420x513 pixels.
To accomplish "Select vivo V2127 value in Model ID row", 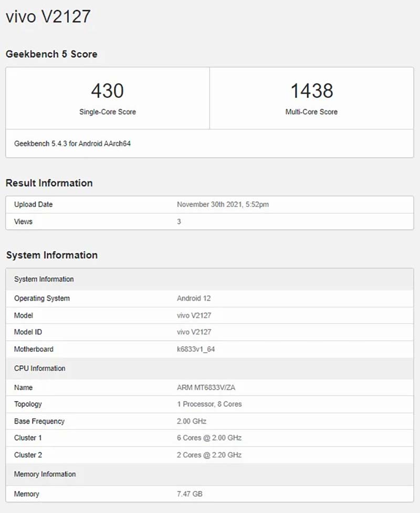I will (194, 332).
